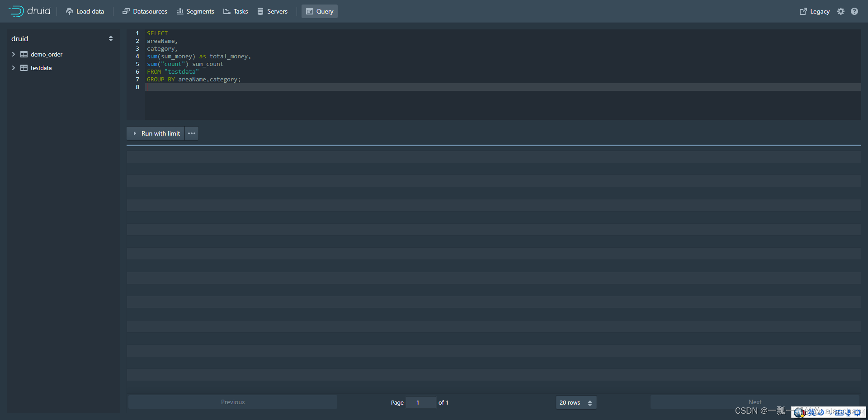Select the testdata table name
Image resolution: width=868 pixels, height=420 pixels.
coord(41,68)
